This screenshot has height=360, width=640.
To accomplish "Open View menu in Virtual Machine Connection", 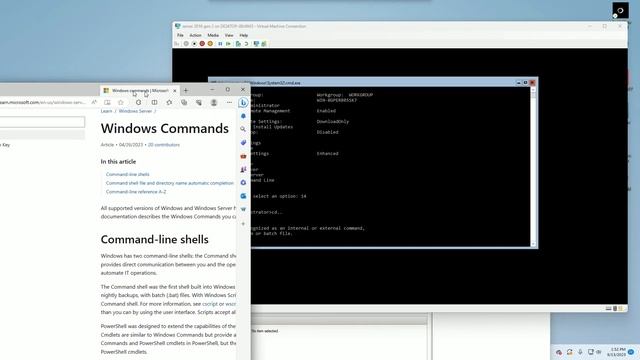I will (229, 36).
